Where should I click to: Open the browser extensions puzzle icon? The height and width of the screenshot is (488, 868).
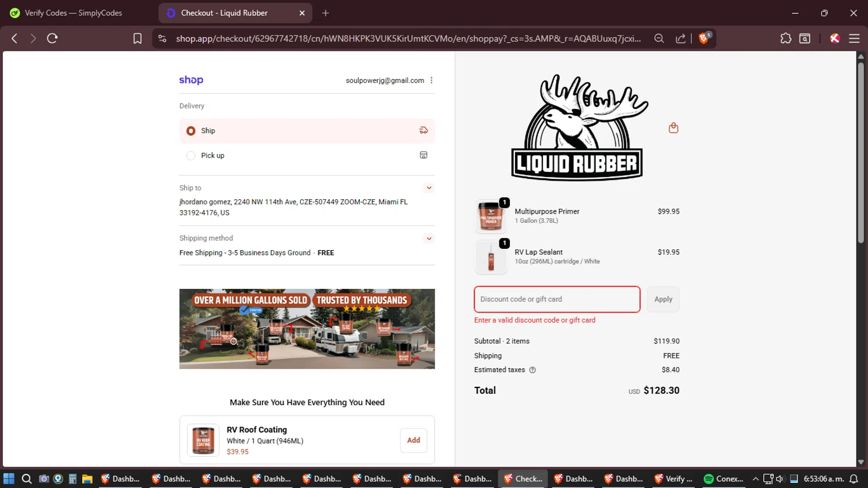(785, 38)
